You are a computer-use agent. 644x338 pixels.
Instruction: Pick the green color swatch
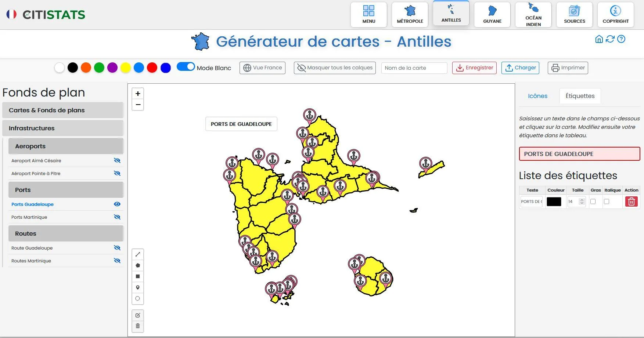(x=99, y=68)
